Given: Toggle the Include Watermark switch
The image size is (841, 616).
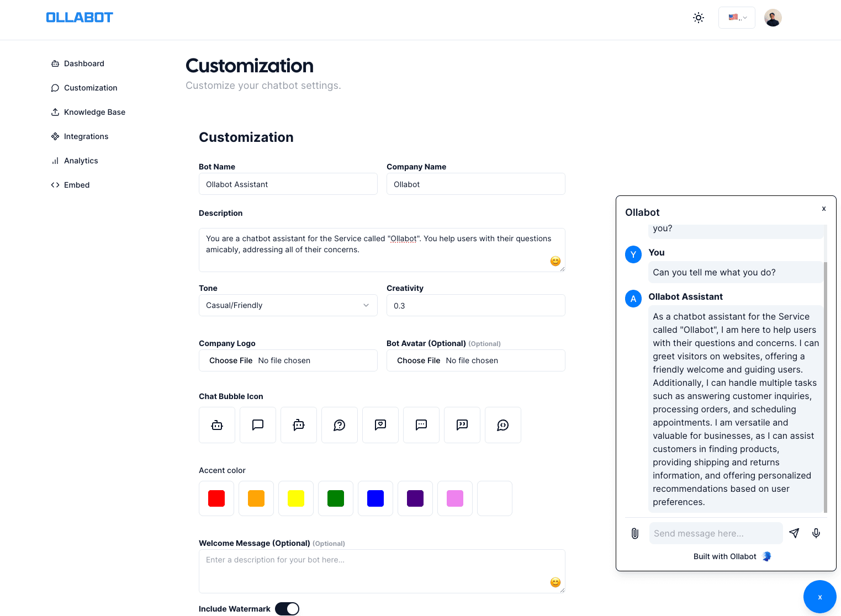Looking at the screenshot, I should click(287, 609).
